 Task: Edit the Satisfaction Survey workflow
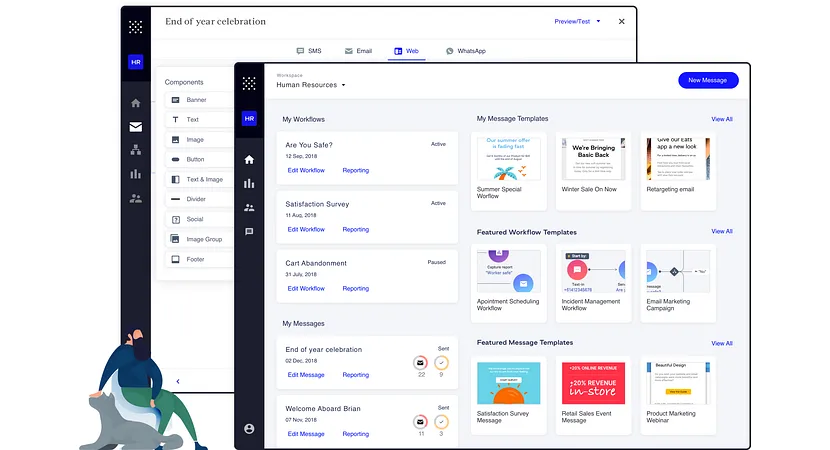click(x=306, y=230)
